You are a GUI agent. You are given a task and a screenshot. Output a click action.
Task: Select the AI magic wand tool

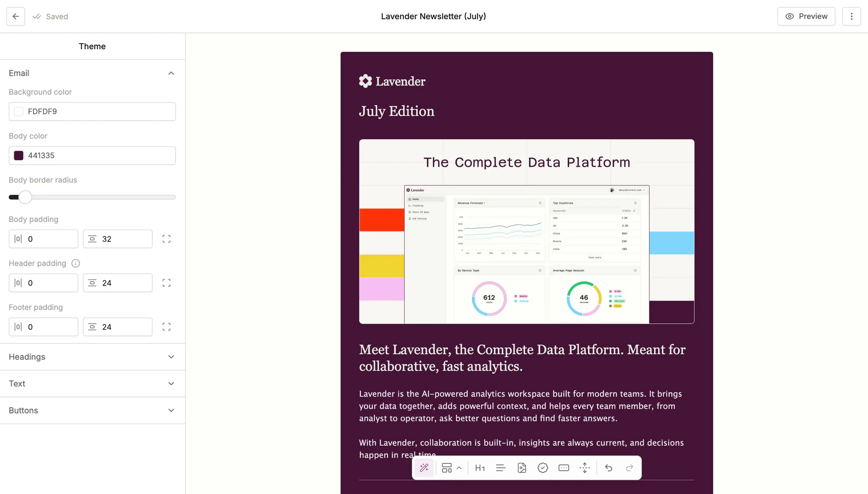(x=424, y=467)
